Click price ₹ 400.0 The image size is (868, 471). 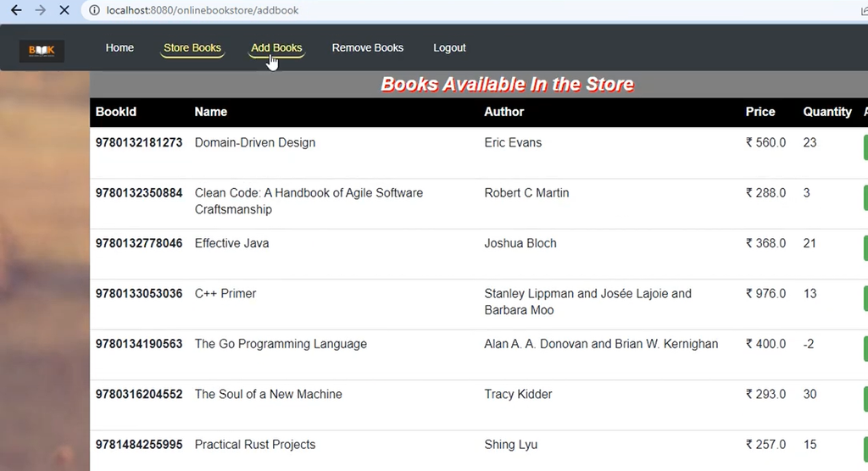[x=765, y=344]
